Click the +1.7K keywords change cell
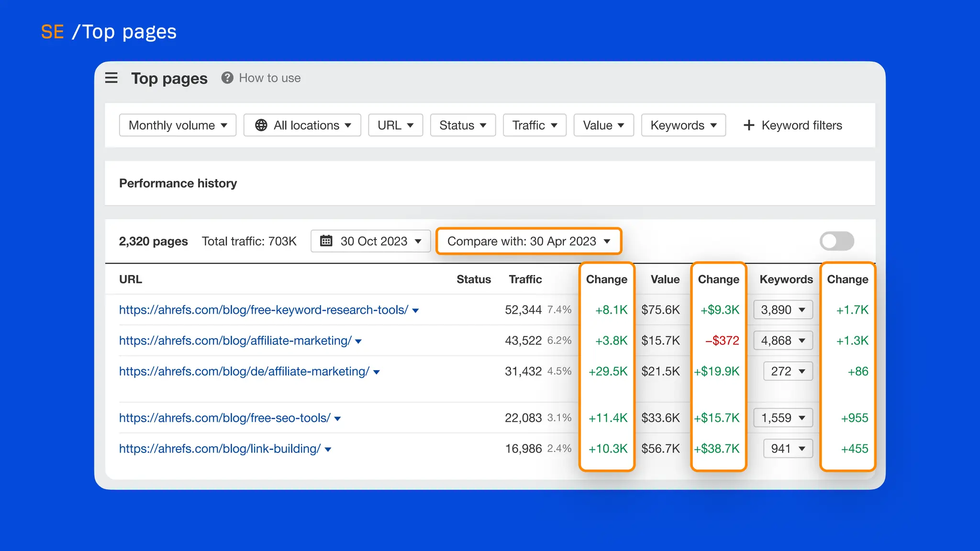Screen dimensions: 980x551 coord(852,310)
